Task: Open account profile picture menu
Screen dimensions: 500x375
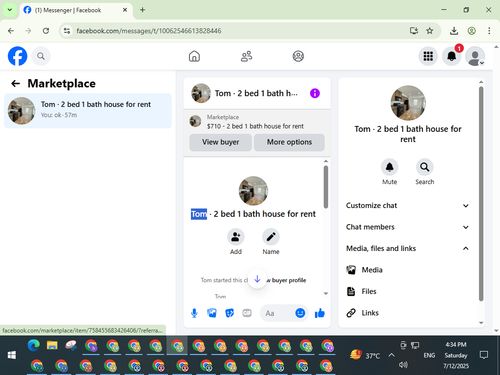Action: click(x=475, y=56)
